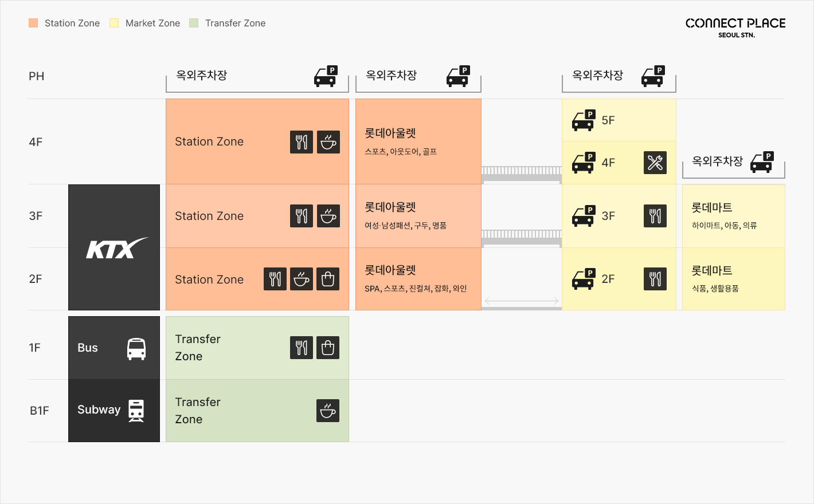Click 4F Station Zone text
Screen dimensions: 814x504
pyautogui.click(x=209, y=141)
